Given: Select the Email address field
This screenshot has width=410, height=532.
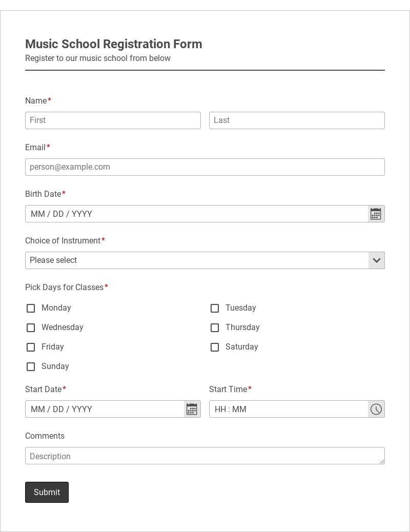Looking at the screenshot, I should pyautogui.click(x=205, y=167).
